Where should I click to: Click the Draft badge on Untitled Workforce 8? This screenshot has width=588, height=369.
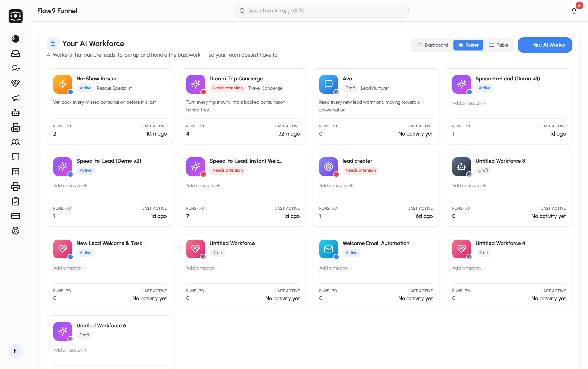click(484, 171)
